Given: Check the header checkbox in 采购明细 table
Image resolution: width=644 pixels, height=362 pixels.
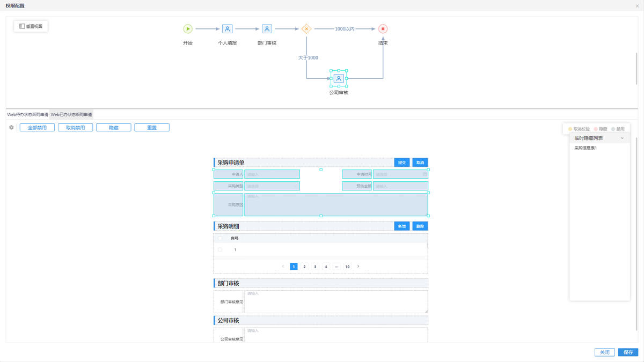Looking at the screenshot, I should click(x=220, y=238).
